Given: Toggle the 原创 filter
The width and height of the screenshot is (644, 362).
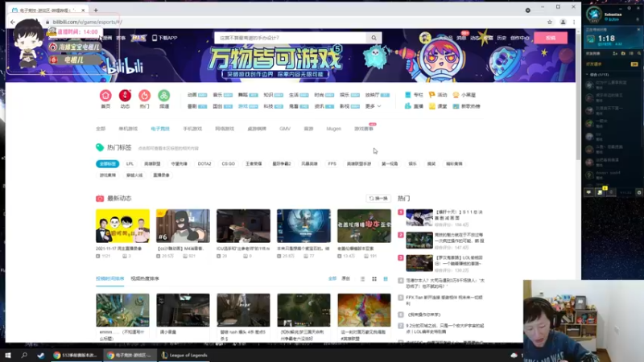Looking at the screenshot, I should pyautogui.click(x=346, y=278).
